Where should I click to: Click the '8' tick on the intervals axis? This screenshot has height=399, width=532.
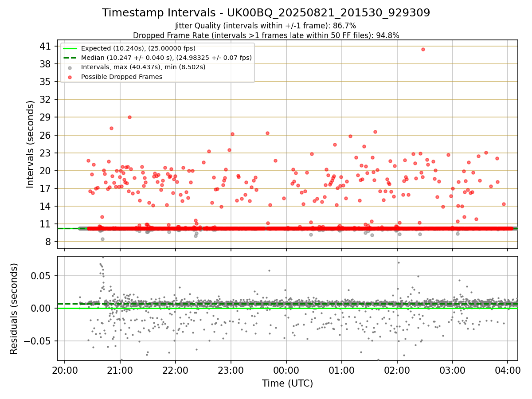pyautogui.click(x=49, y=242)
